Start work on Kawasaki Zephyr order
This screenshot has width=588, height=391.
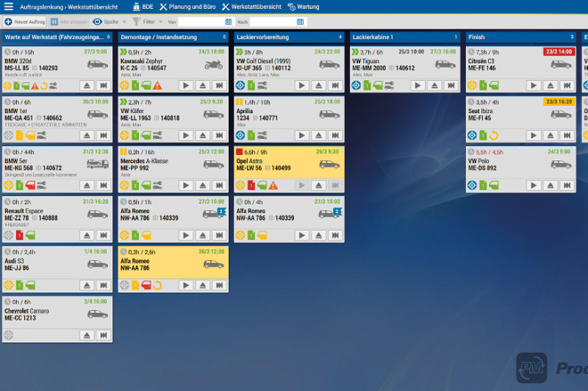[x=186, y=85]
